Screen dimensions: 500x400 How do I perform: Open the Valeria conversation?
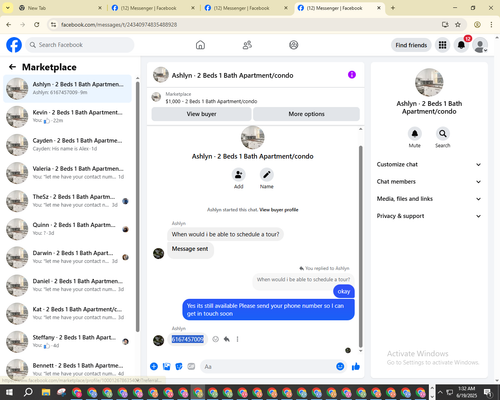click(67, 173)
